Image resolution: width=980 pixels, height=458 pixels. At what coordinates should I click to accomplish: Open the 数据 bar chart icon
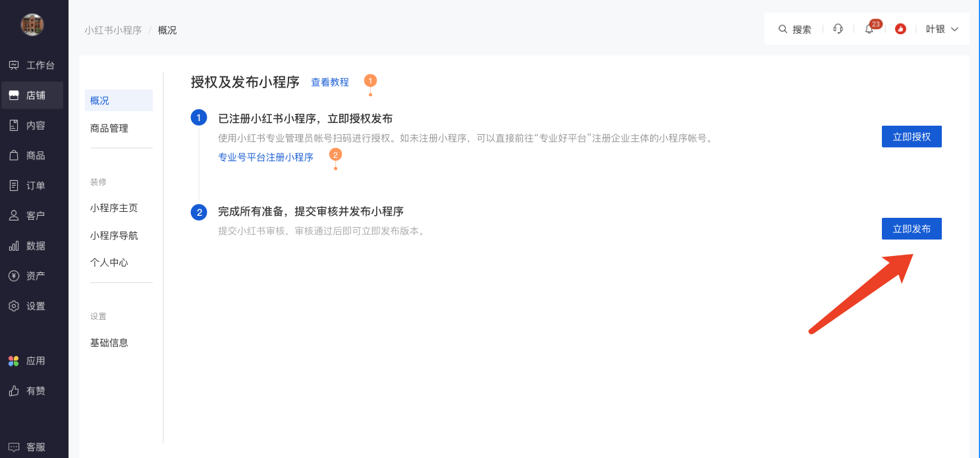pyautogui.click(x=14, y=245)
